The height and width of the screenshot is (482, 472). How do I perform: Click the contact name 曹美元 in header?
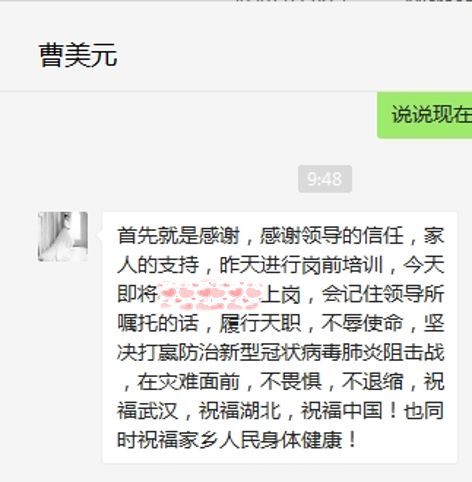(x=78, y=55)
